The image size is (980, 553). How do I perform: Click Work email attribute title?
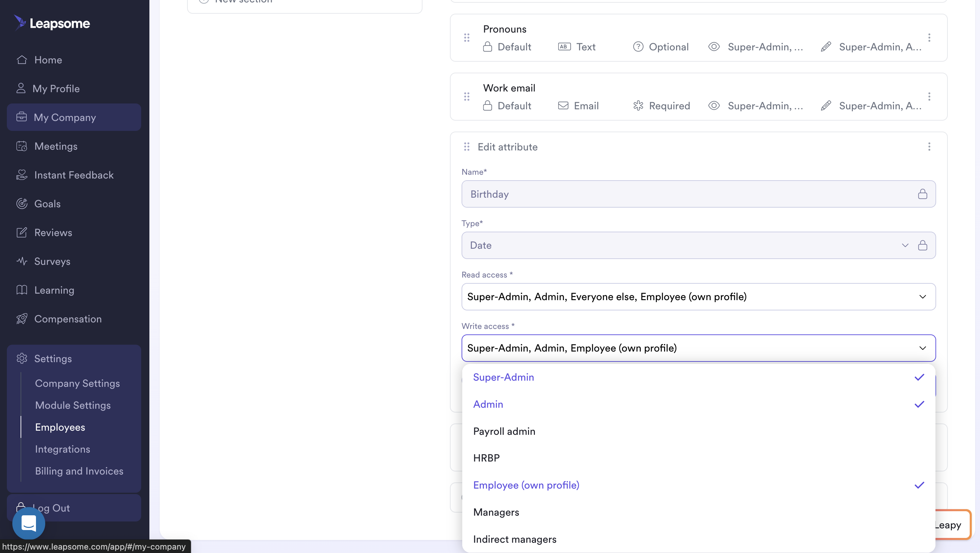point(509,88)
